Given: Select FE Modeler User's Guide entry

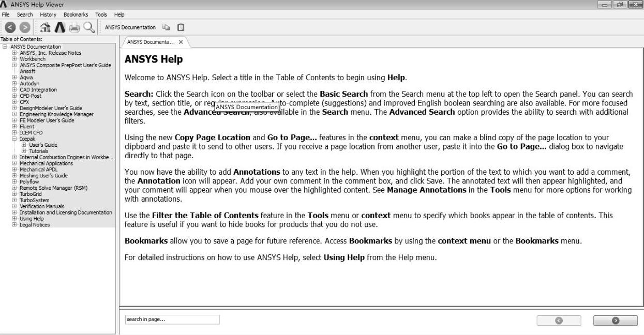Looking at the screenshot, I should pyautogui.click(x=47, y=120).
